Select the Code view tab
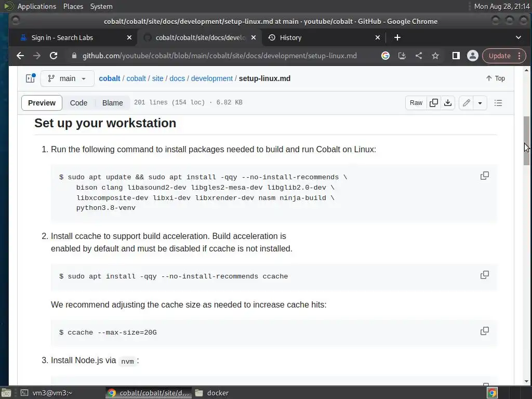 tap(79, 103)
